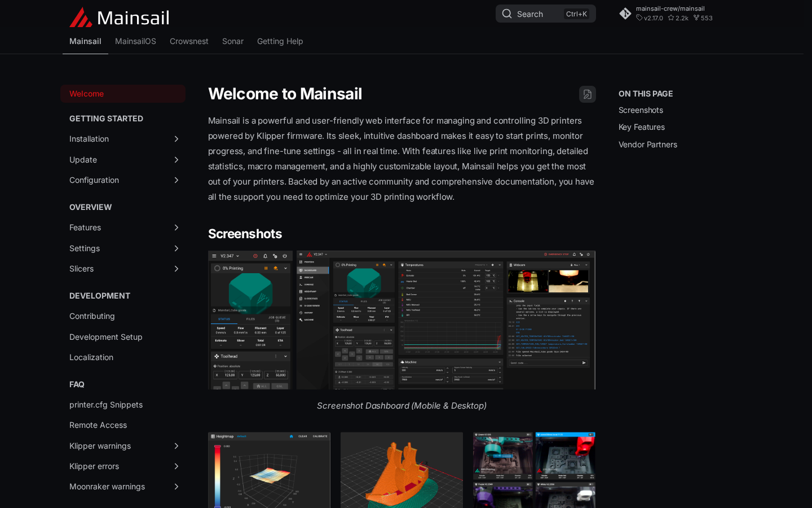The image size is (812, 508).
Task: Expand the Installation section chevron
Action: point(176,139)
